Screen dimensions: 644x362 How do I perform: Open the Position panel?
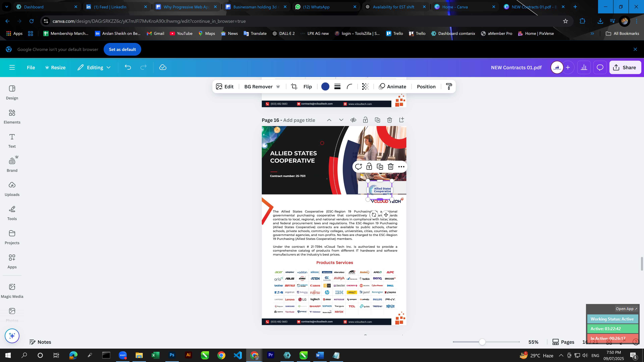tap(426, 87)
